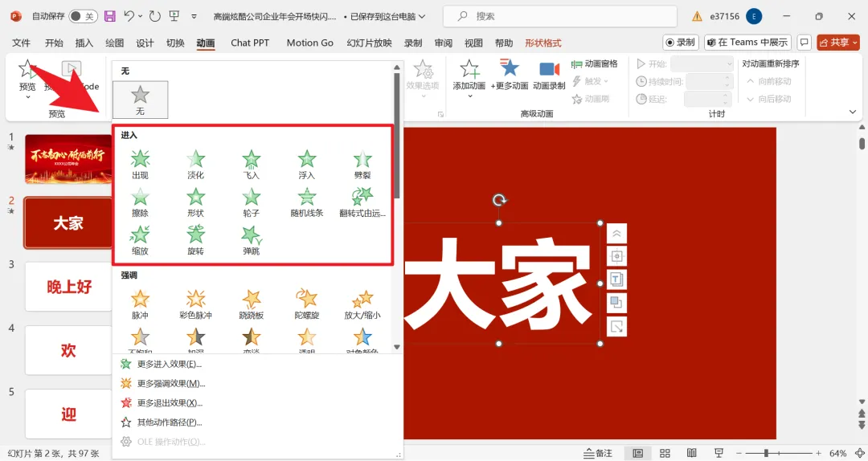Switch to slide sorter view

click(665, 453)
